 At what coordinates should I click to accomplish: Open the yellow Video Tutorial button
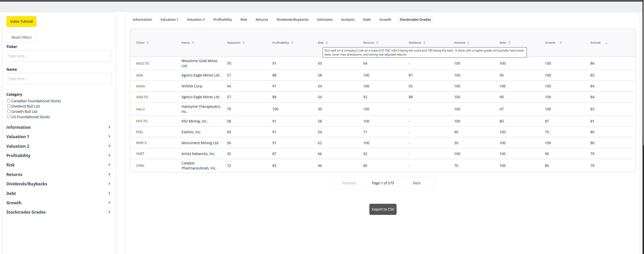coord(21,21)
